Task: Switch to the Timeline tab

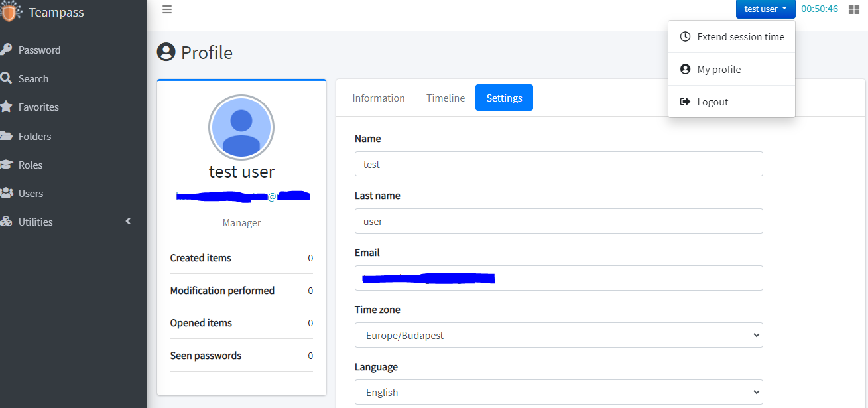Action: (x=445, y=98)
